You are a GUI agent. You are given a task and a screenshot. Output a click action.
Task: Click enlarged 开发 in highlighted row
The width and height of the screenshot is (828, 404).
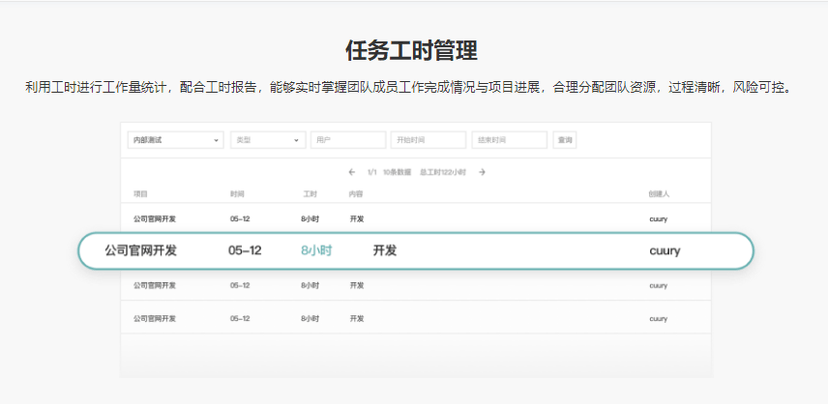tap(384, 250)
